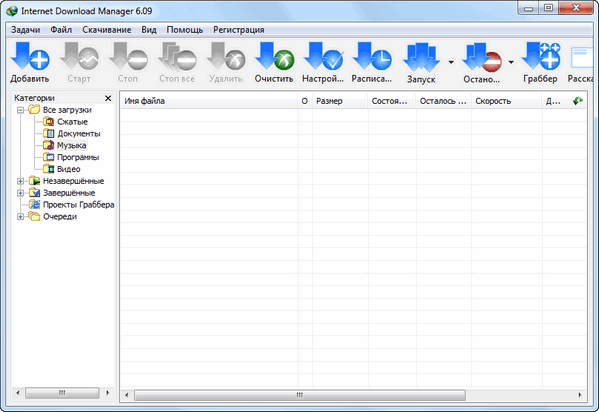Sort by the Размер column header

(340, 101)
